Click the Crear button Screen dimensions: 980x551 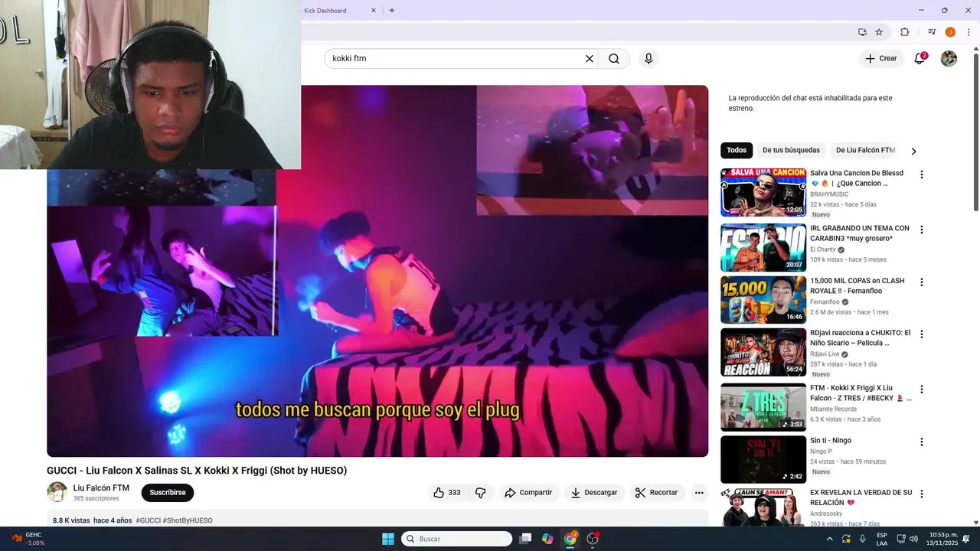[881, 58]
